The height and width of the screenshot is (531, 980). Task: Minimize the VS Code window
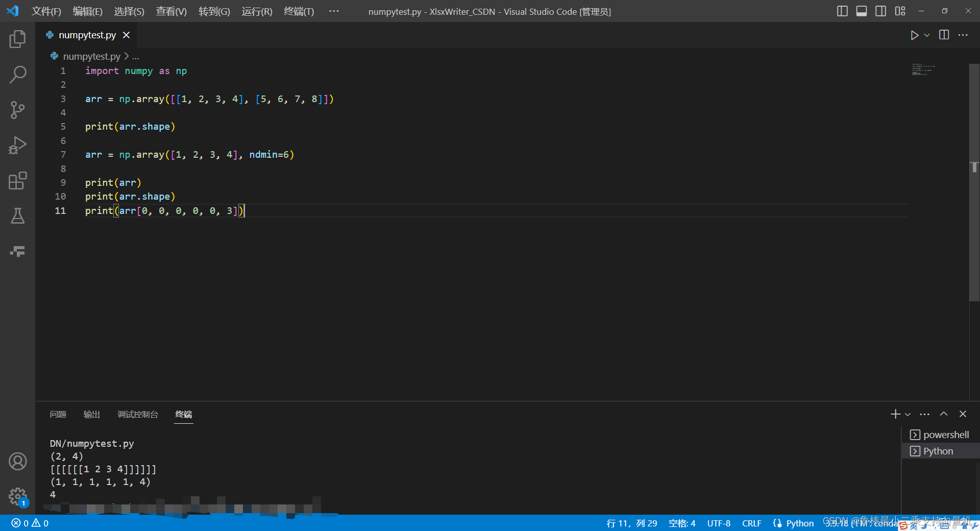(x=921, y=11)
